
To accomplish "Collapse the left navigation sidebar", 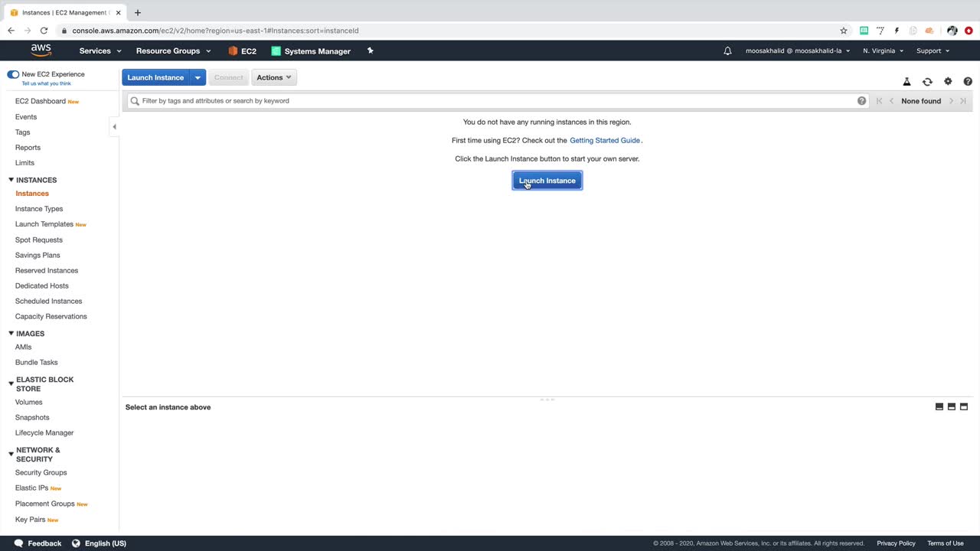I will (114, 127).
